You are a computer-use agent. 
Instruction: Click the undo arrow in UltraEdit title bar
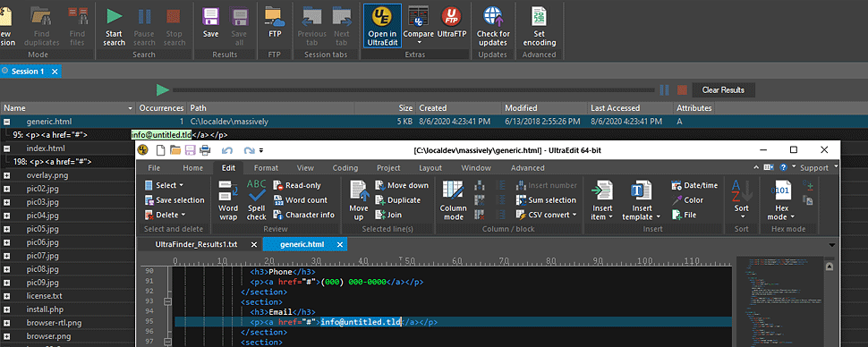pyautogui.click(x=227, y=149)
